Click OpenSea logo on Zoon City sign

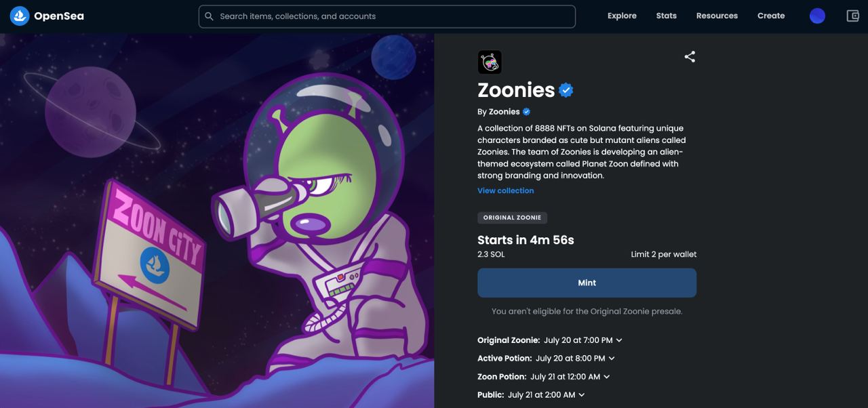coord(154,262)
